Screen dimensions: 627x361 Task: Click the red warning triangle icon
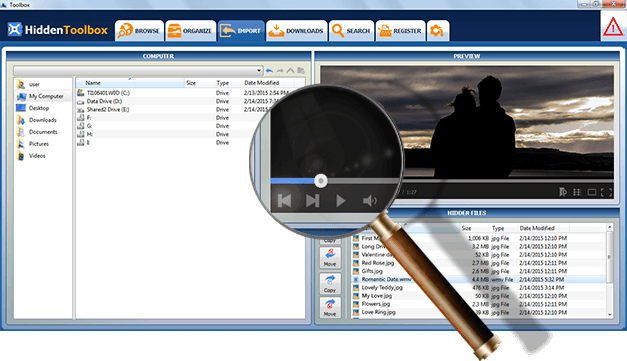[x=613, y=28]
